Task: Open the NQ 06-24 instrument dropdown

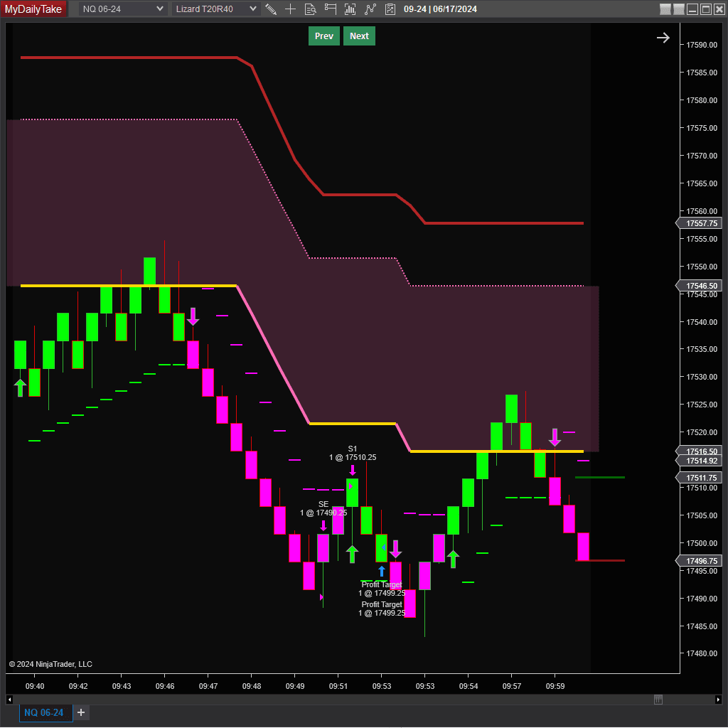Action: point(121,9)
